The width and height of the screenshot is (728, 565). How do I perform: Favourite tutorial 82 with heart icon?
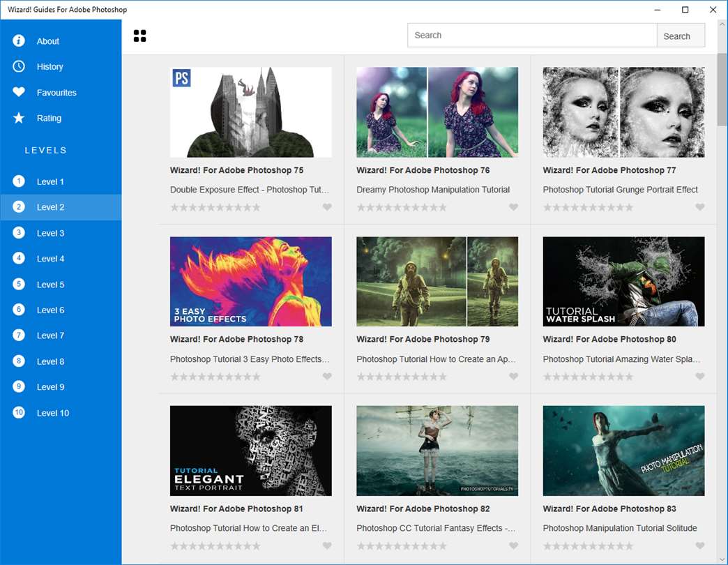click(x=513, y=545)
